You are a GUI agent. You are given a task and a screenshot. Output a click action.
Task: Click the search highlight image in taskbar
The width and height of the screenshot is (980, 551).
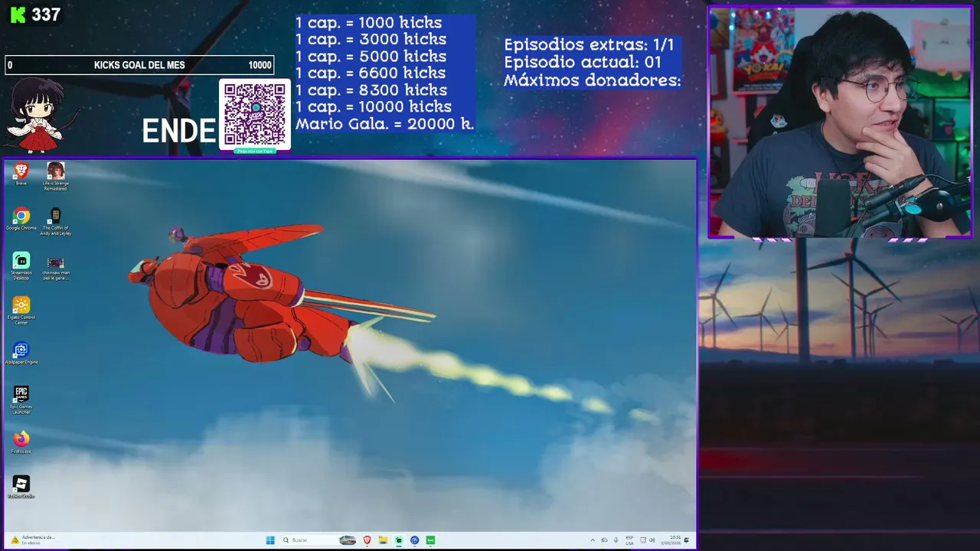pos(348,540)
